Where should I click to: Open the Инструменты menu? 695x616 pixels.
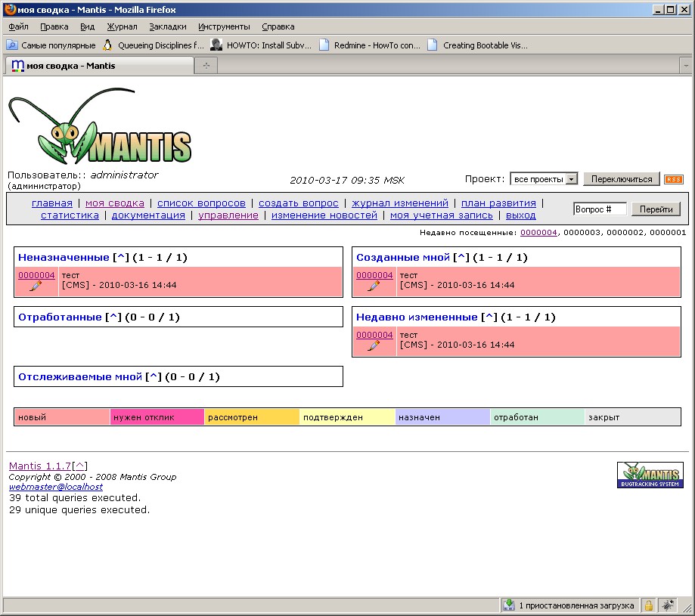[224, 26]
